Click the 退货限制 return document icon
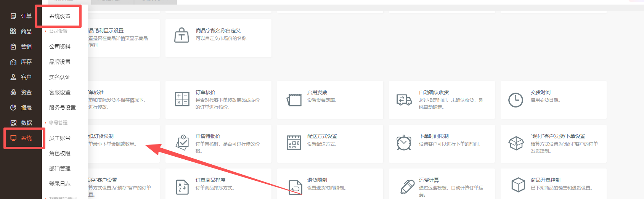 [x=295, y=187]
